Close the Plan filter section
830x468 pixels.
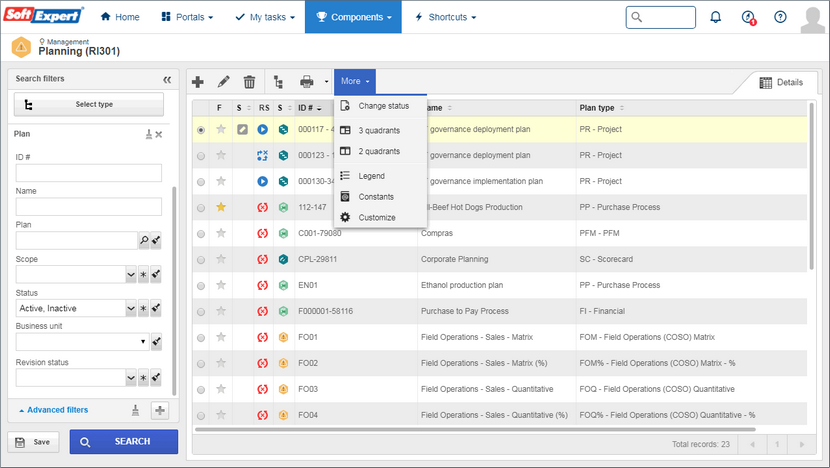coord(159,134)
